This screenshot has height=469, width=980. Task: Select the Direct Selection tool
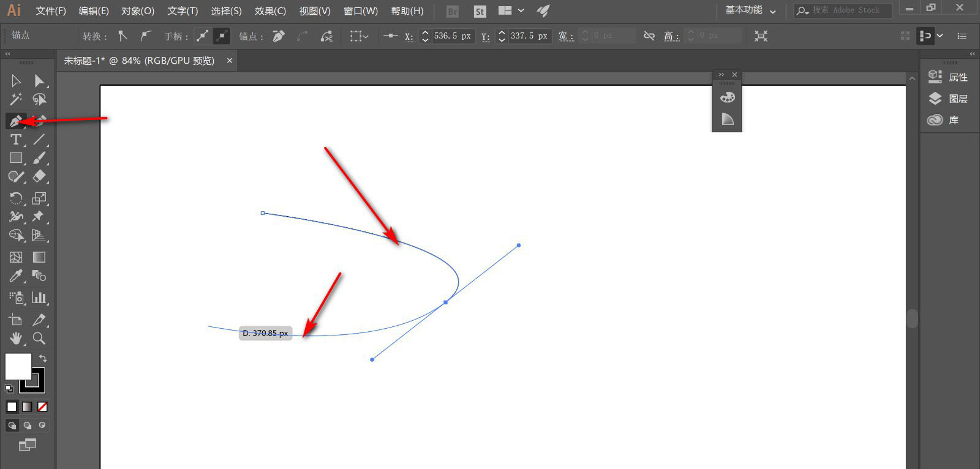[x=39, y=81]
